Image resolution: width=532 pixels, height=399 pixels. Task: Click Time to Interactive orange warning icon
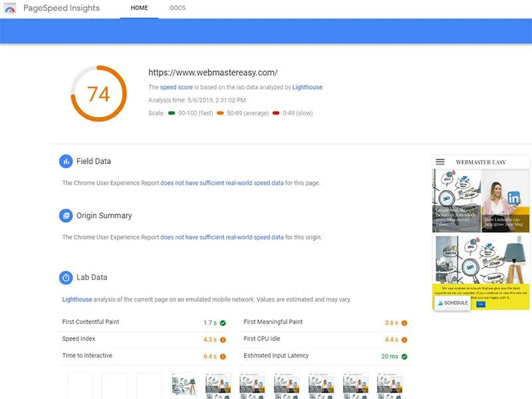tap(223, 356)
